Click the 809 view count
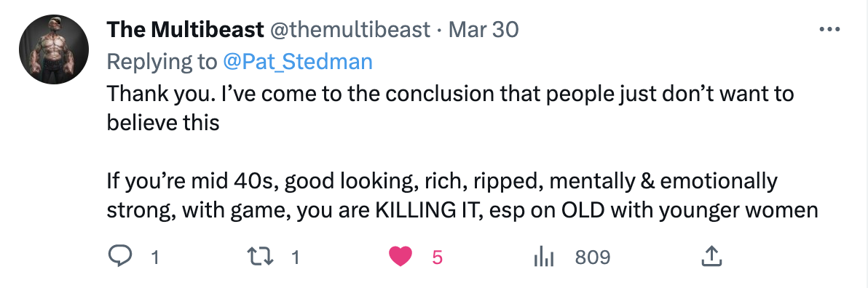This screenshot has height=288, width=868. 592,257
